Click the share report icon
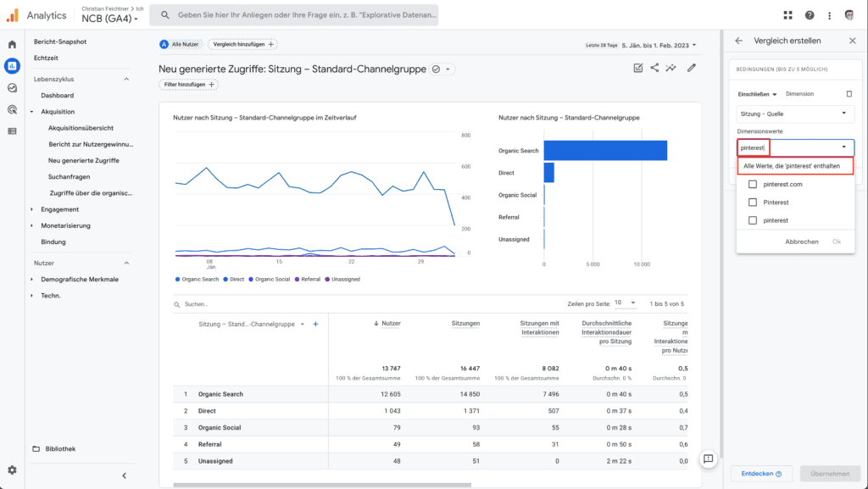Image resolution: width=868 pixels, height=489 pixels. click(x=654, y=68)
